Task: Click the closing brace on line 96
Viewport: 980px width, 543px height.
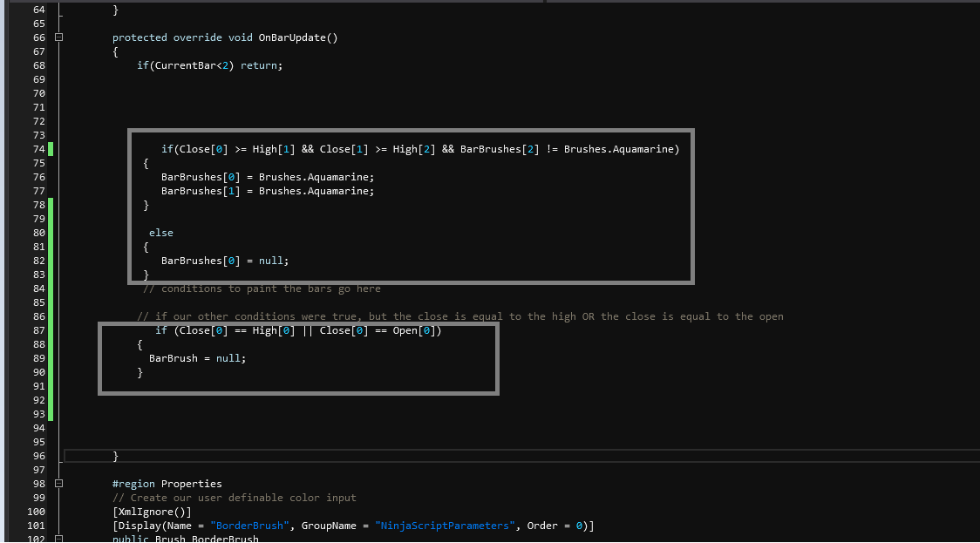Action: click(116, 456)
